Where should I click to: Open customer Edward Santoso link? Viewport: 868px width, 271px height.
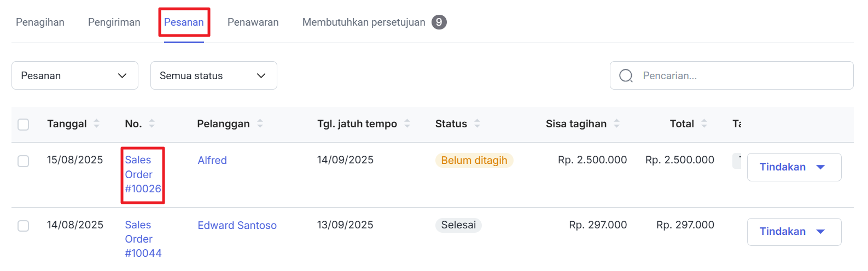click(237, 225)
